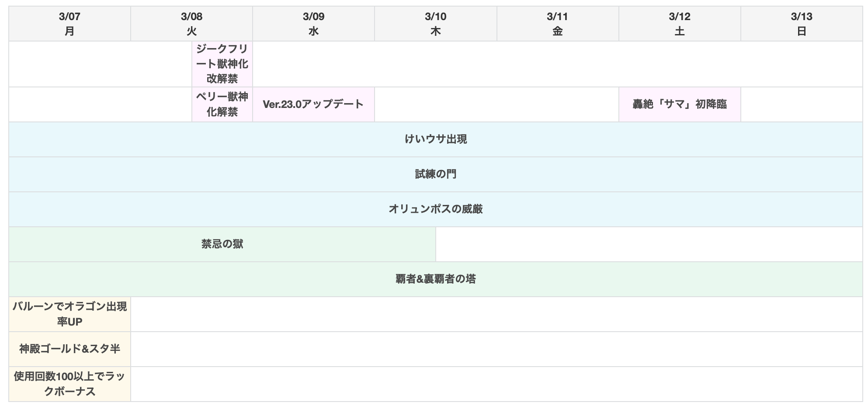The image size is (868, 409).
Task: Click the 3/11 金 column header
Action: (557, 24)
